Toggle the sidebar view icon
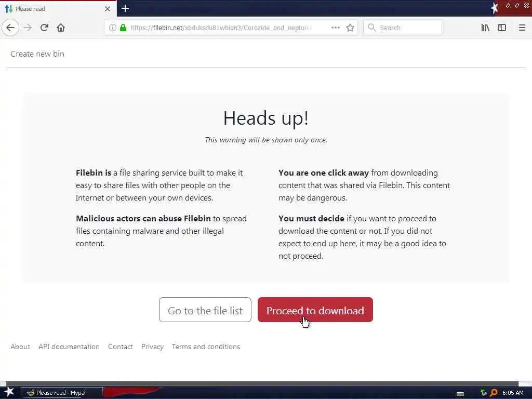Screen dimensions: 532x399 tap(502, 28)
